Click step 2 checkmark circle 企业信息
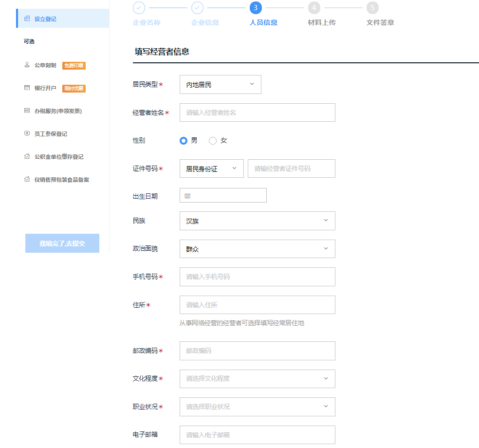This screenshot has height=448, width=479. (197, 8)
